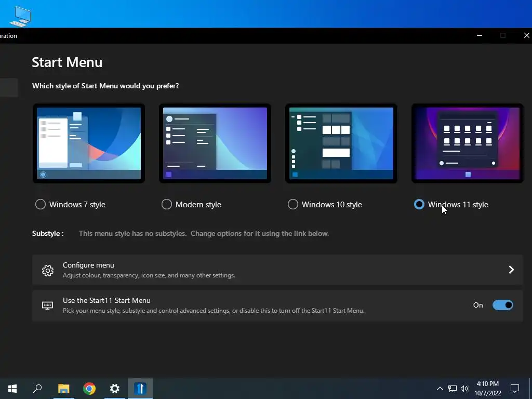Screen dimensions: 532x399
Task: Open the Windows Start button
Action: click(x=12, y=389)
